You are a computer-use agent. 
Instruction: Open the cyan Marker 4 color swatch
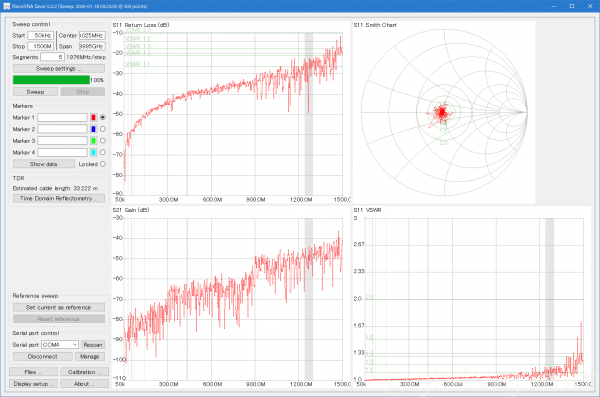point(93,152)
